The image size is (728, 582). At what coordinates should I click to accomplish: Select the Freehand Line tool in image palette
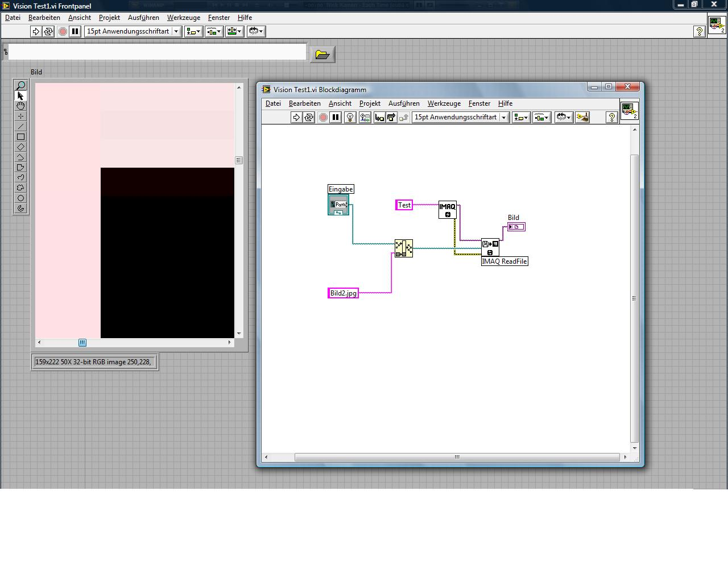point(21,177)
